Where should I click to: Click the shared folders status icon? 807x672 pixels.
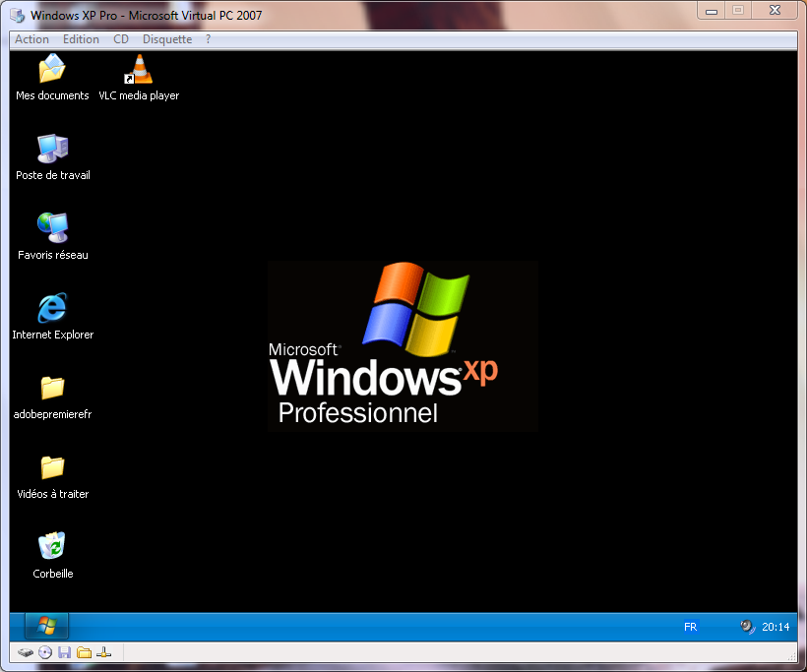[x=84, y=653]
